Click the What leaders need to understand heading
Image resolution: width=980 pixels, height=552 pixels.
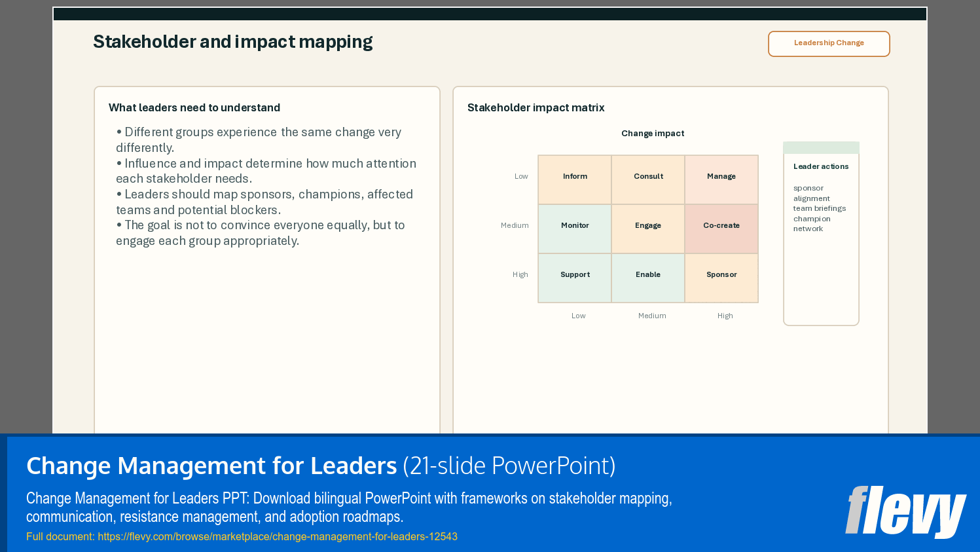pyautogui.click(x=194, y=107)
